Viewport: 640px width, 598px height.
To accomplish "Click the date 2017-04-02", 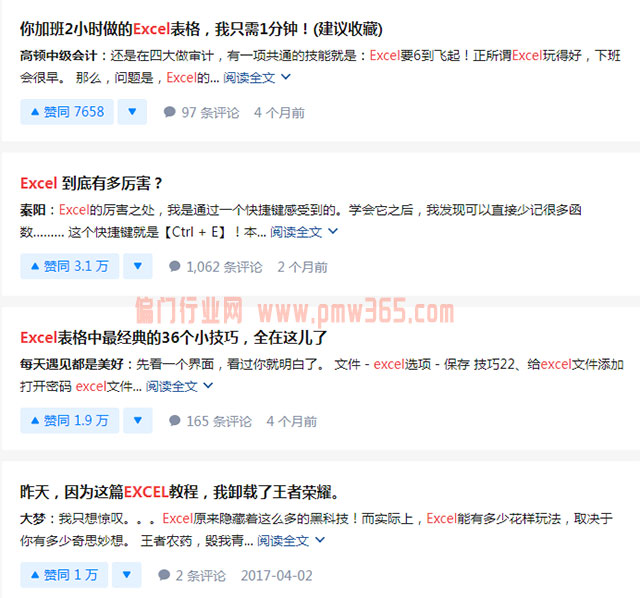I will [x=277, y=576].
